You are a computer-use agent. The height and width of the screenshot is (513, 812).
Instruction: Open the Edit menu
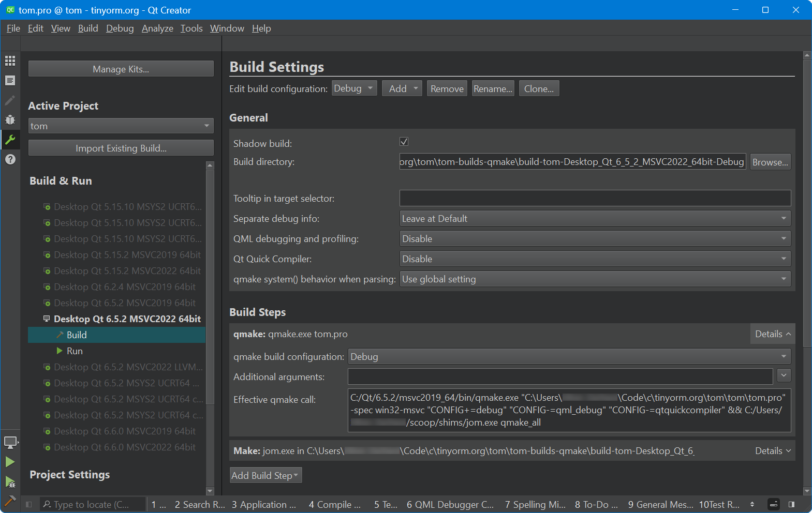click(36, 28)
